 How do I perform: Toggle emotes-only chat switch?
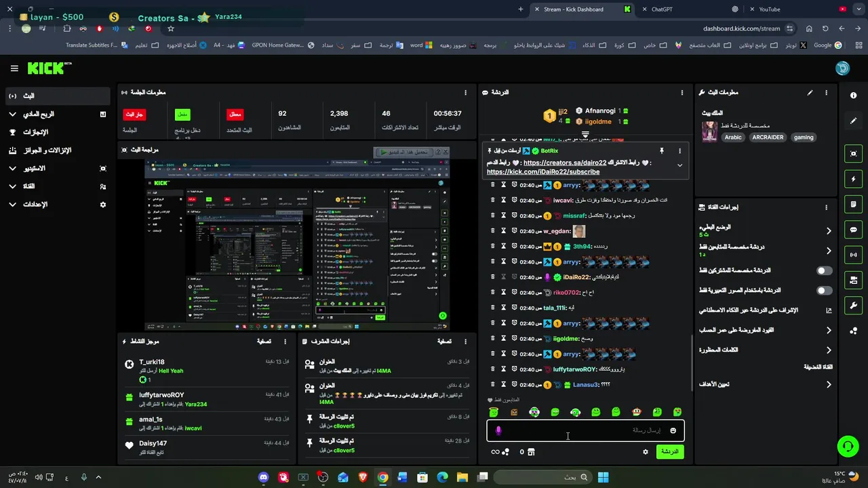tap(824, 290)
